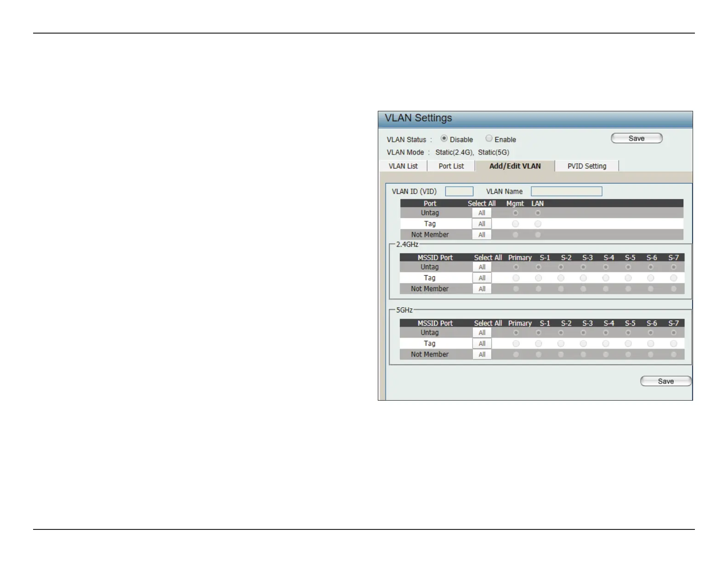Click All for the Port Not Member row
This screenshot has width=728, height=563.
click(x=482, y=235)
